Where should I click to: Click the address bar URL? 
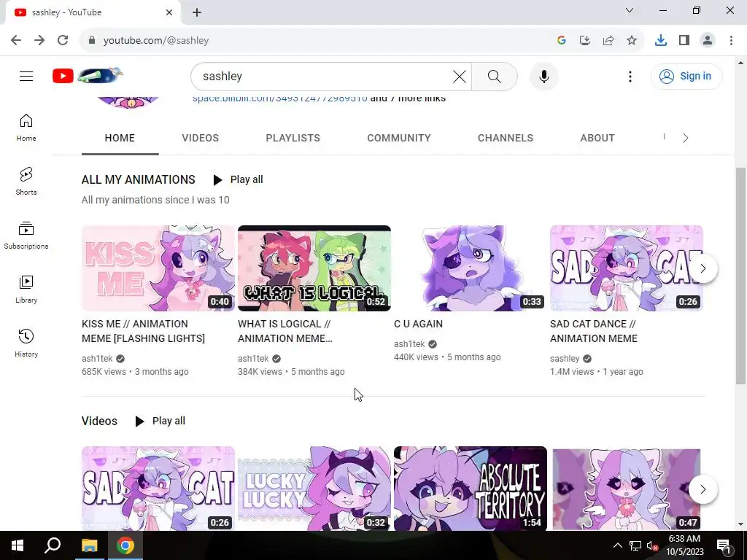pyautogui.click(x=156, y=41)
